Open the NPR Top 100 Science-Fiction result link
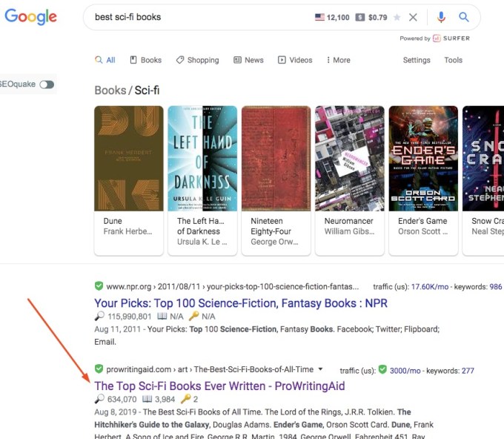The height and width of the screenshot is (439, 504). point(241,303)
